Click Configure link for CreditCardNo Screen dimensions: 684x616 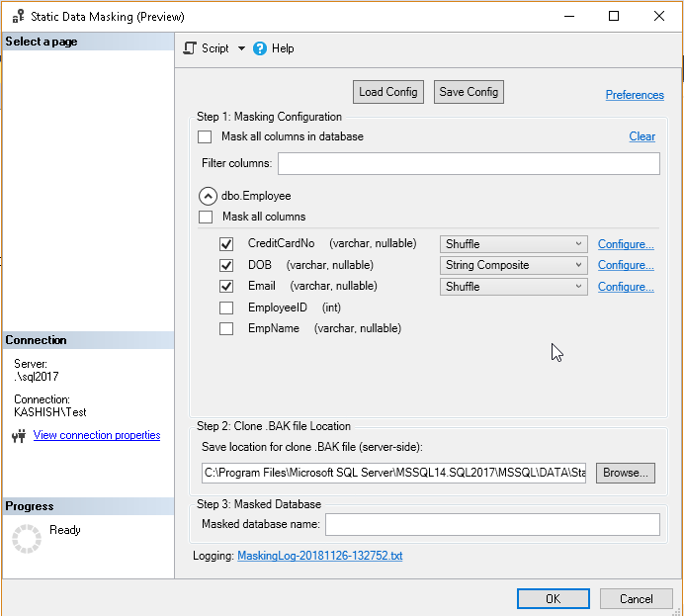(626, 244)
